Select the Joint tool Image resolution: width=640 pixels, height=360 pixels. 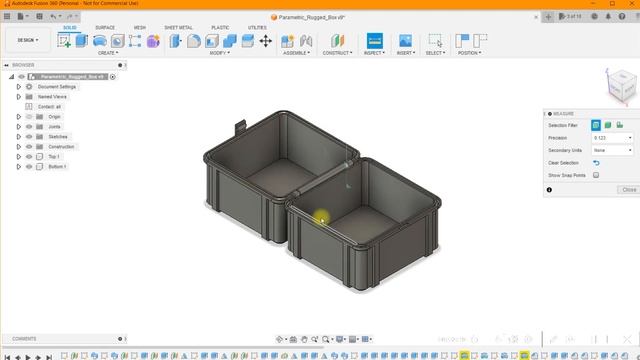(x=306, y=41)
